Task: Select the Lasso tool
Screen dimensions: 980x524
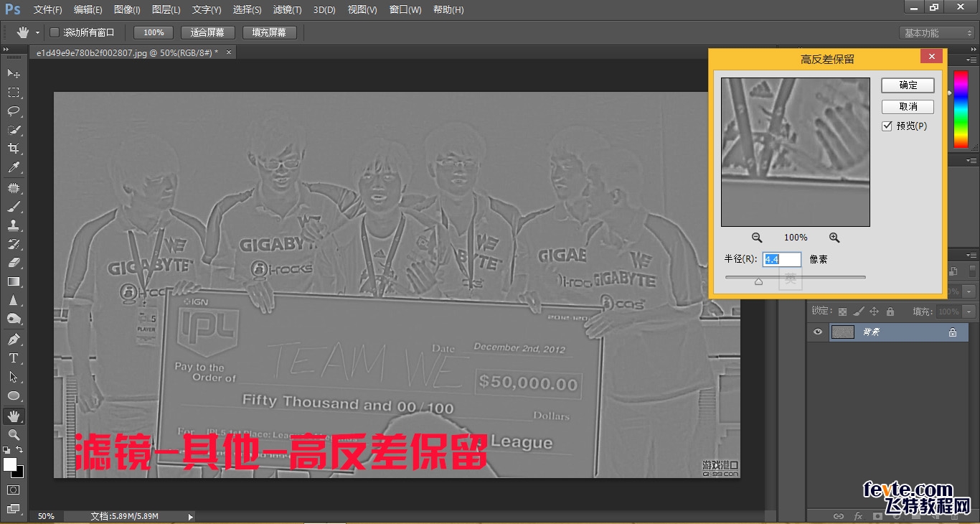Action: (x=14, y=111)
